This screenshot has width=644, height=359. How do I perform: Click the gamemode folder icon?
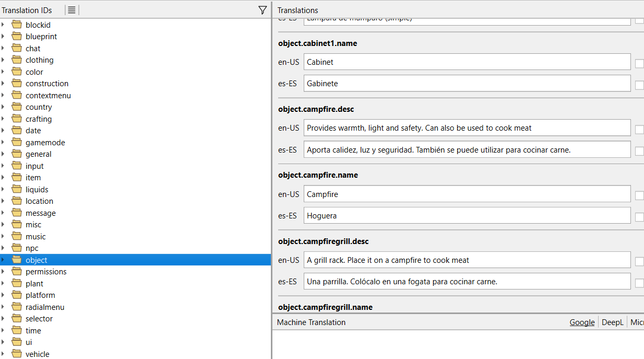point(17,142)
